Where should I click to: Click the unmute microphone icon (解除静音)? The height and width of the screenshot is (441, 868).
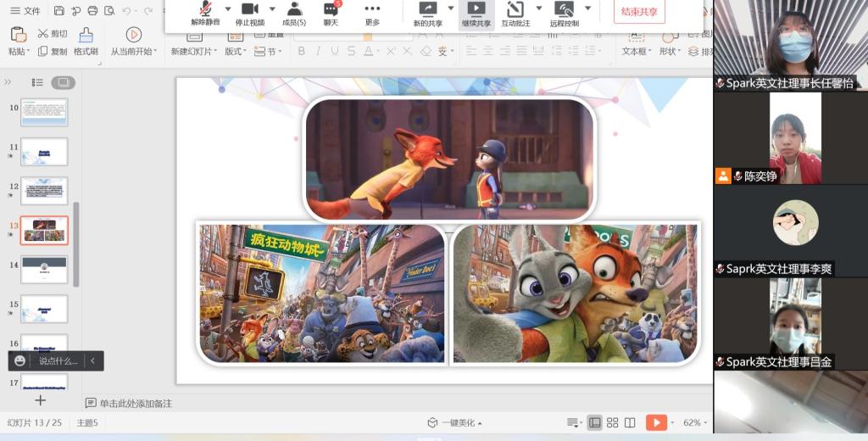(x=204, y=9)
